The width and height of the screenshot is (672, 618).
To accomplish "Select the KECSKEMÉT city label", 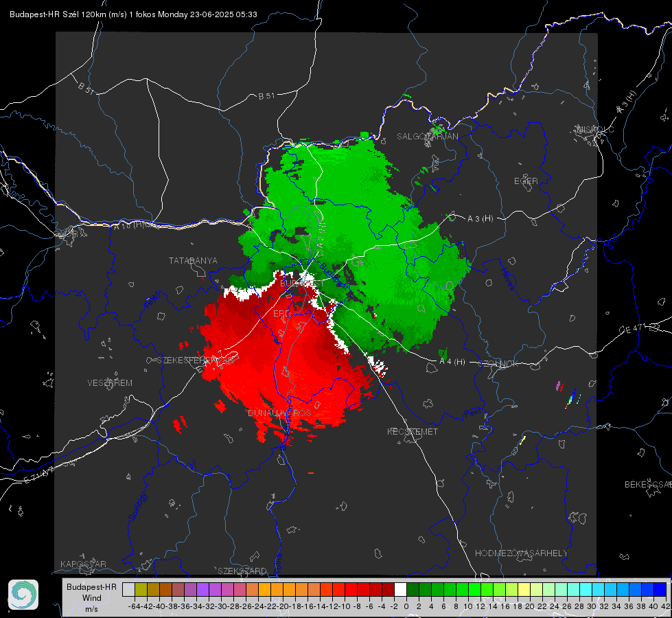I will pos(413,431).
